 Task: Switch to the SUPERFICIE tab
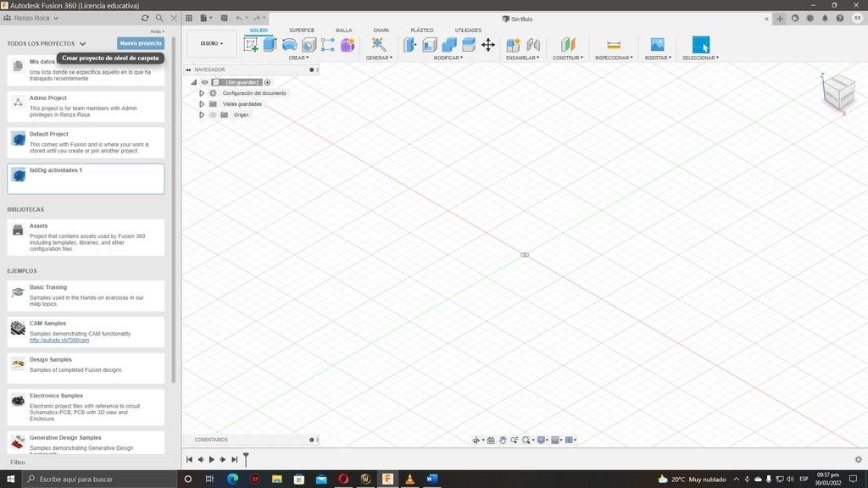coord(302,30)
